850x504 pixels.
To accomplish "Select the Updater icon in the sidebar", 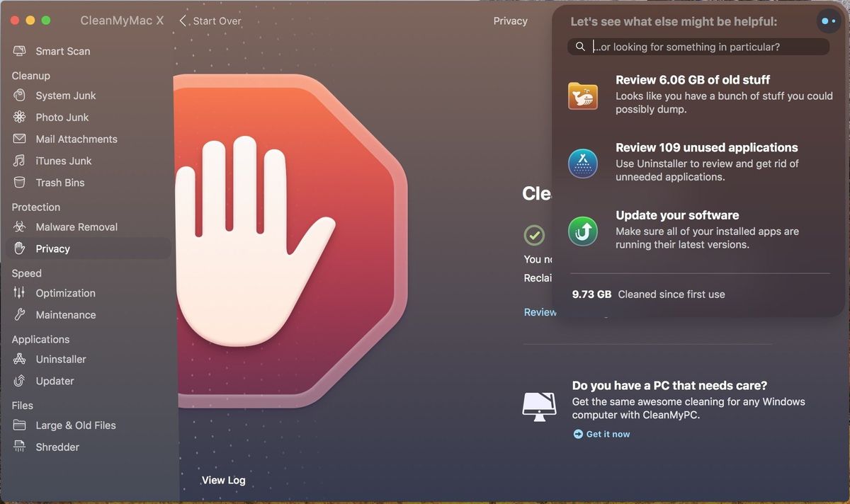I will 20,381.
